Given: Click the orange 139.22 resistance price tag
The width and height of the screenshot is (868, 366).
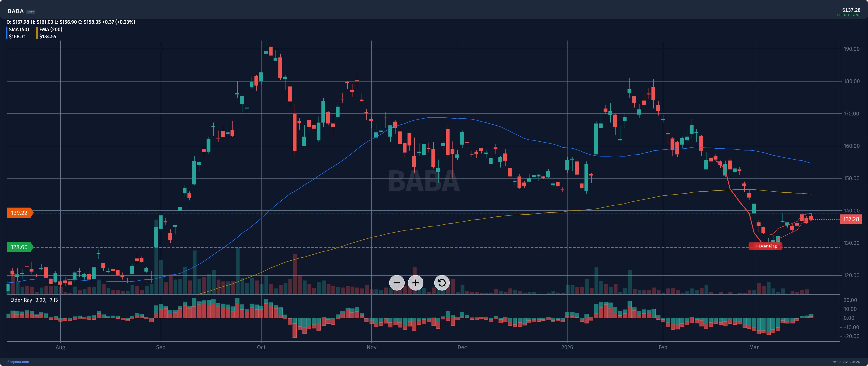Looking at the screenshot, I should coord(19,213).
